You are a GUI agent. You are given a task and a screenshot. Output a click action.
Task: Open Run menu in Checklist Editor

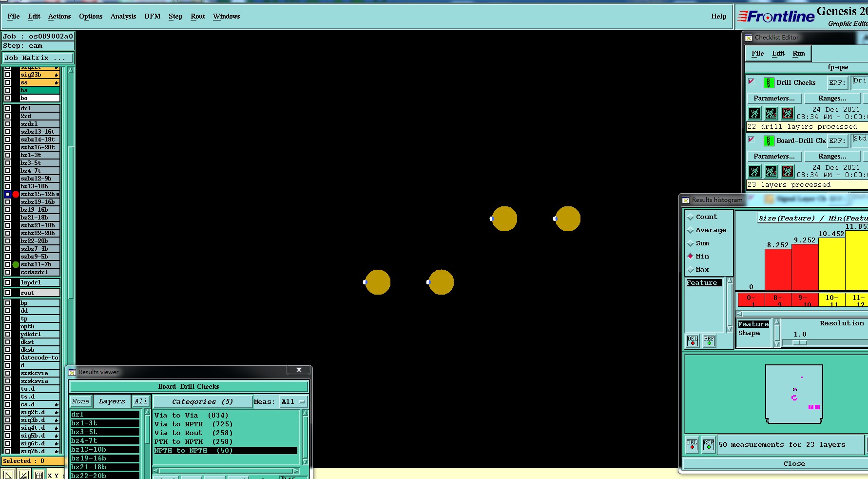click(799, 54)
